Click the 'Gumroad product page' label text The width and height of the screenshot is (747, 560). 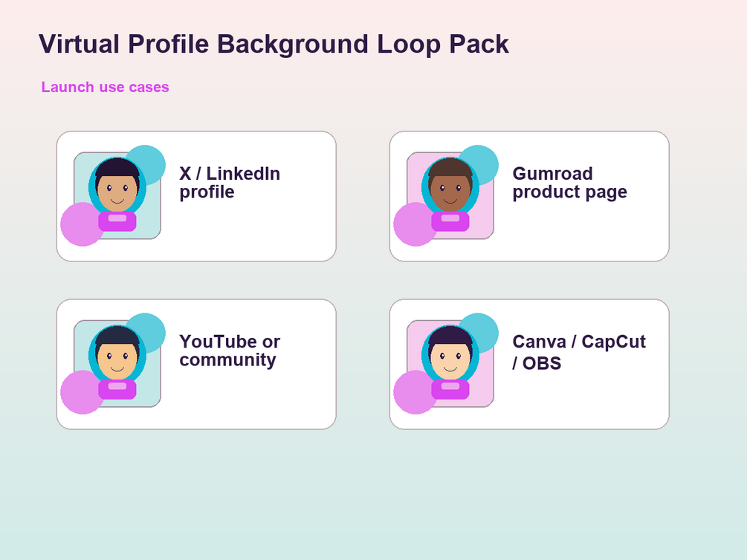click(570, 183)
